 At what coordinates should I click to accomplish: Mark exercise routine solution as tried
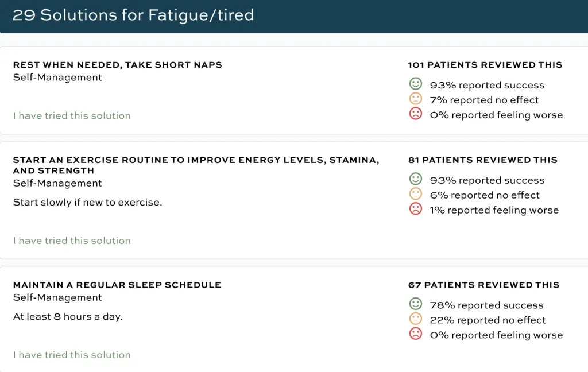72,241
